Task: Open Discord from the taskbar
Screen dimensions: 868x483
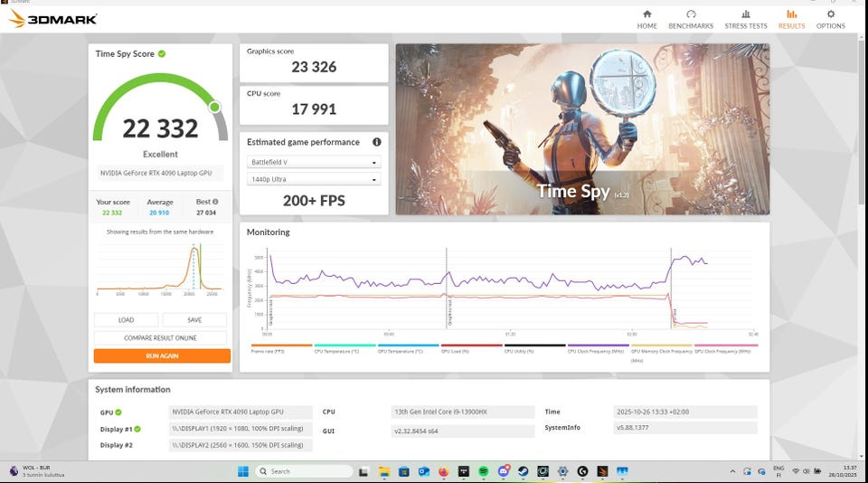Action: point(504,471)
